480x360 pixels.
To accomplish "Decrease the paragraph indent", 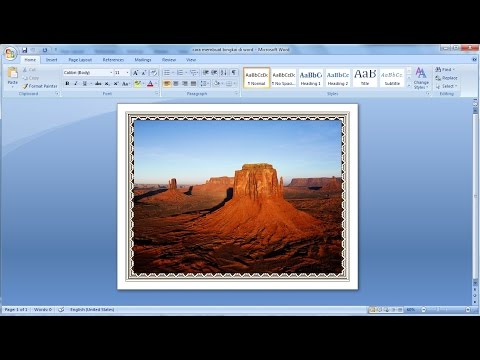I will click(206, 73).
